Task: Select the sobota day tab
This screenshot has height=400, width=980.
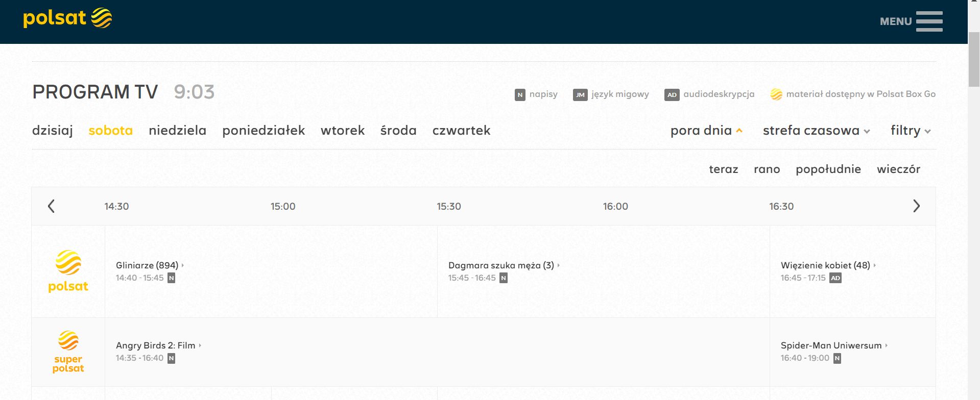Action: (111, 131)
